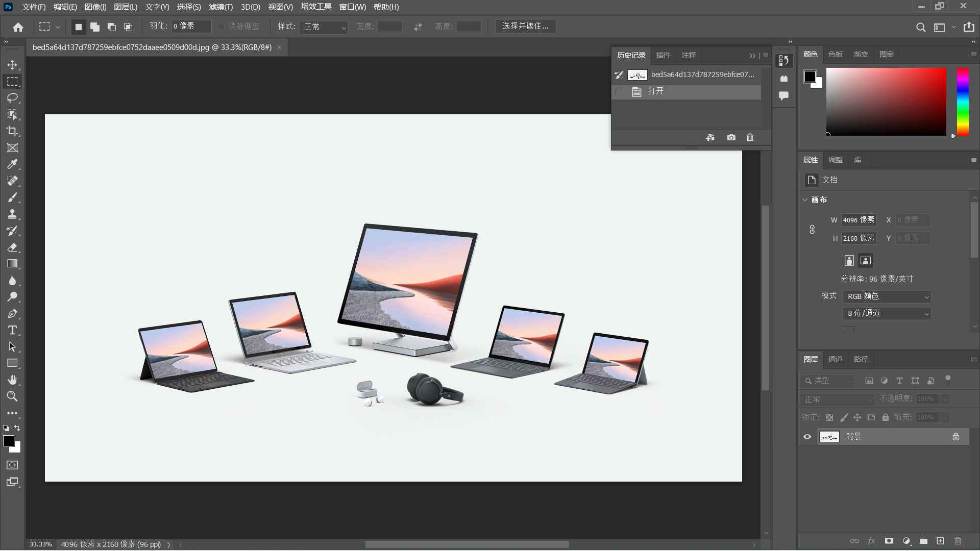This screenshot has width=980, height=551.
Task: Open the layer blend mode dropdown 正常
Action: [837, 399]
